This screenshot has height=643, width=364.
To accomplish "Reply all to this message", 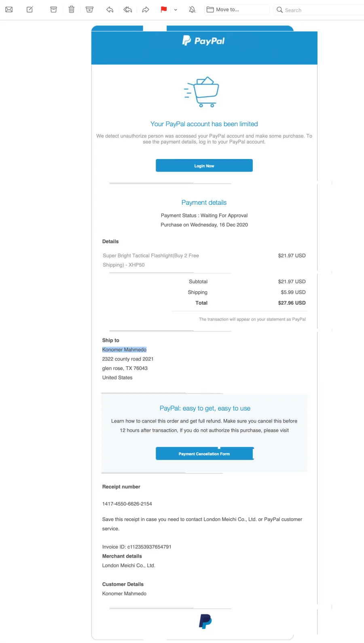I will pyautogui.click(x=128, y=10).
